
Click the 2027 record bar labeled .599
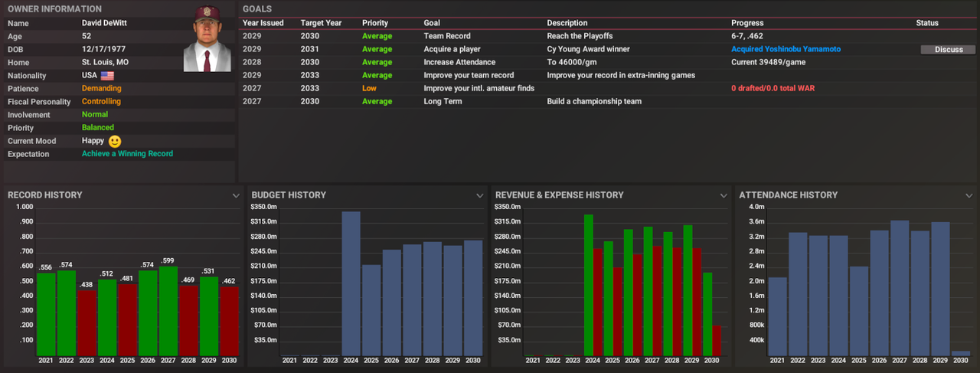[x=168, y=310]
